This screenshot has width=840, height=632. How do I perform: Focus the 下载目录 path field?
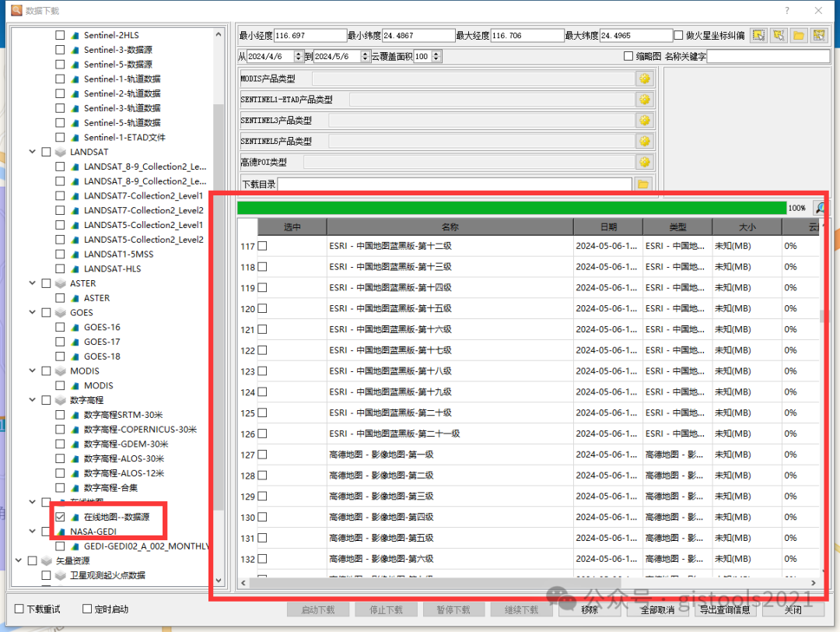pyautogui.click(x=455, y=184)
